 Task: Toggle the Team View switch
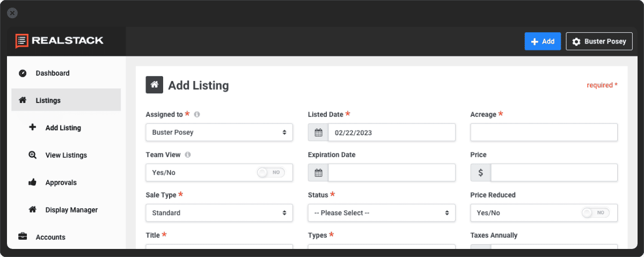pyautogui.click(x=270, y=173)
